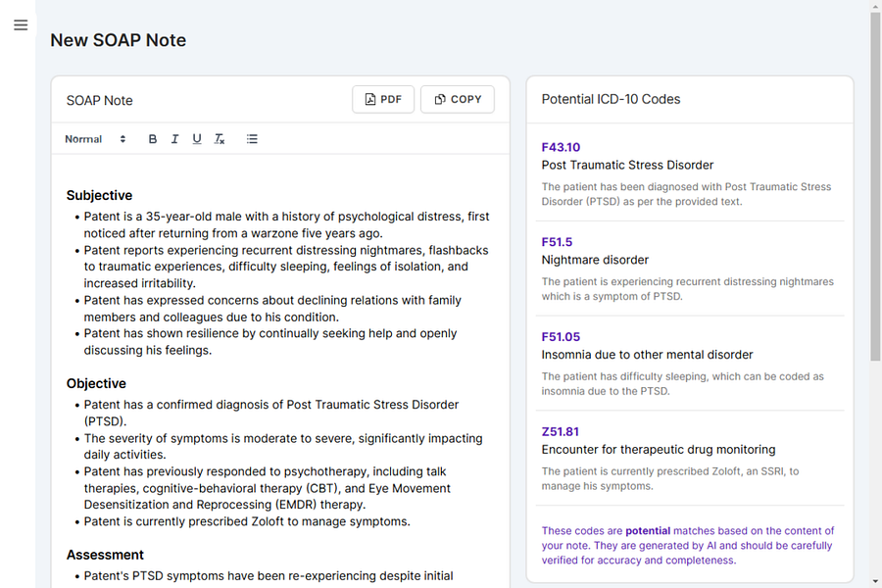Copy the SOAP note to clipboard
The image size is (882, 588).
[x=458, y=100]
